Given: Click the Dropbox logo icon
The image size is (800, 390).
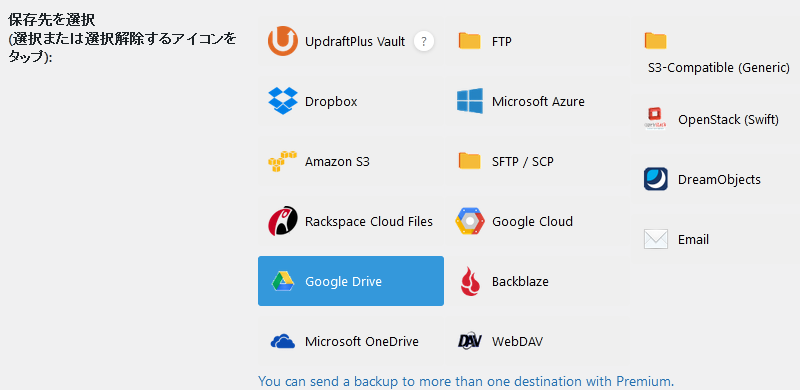Looking at the screenshot, I should (x=283, y=101).
